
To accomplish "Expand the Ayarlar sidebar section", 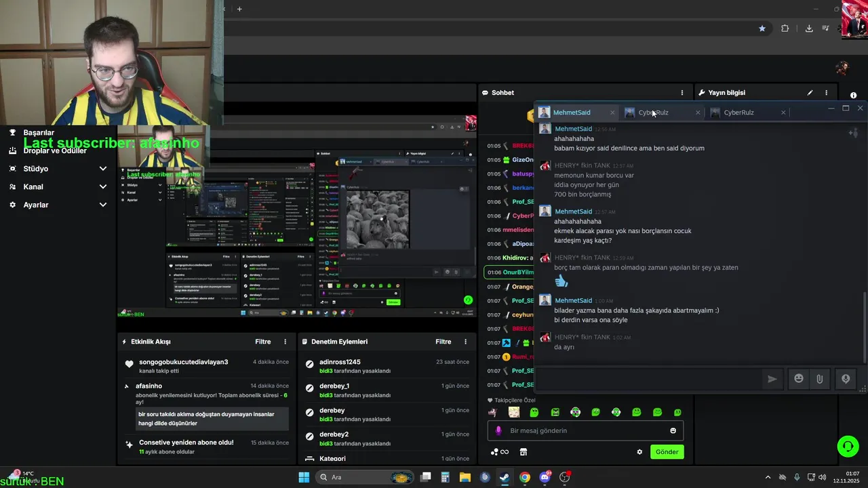I will coord(103,205).
